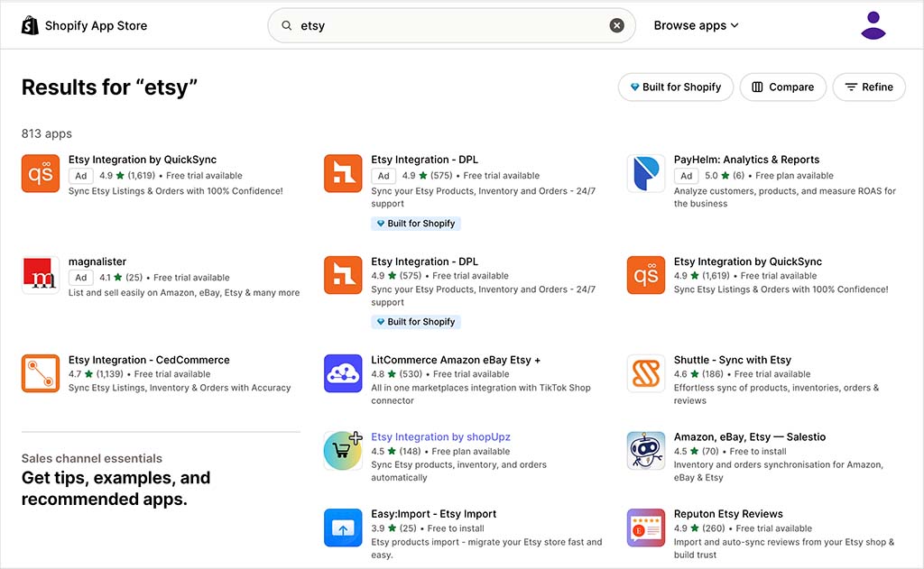Toggle the Built for Shopify filter button

(x=675, y=87)
